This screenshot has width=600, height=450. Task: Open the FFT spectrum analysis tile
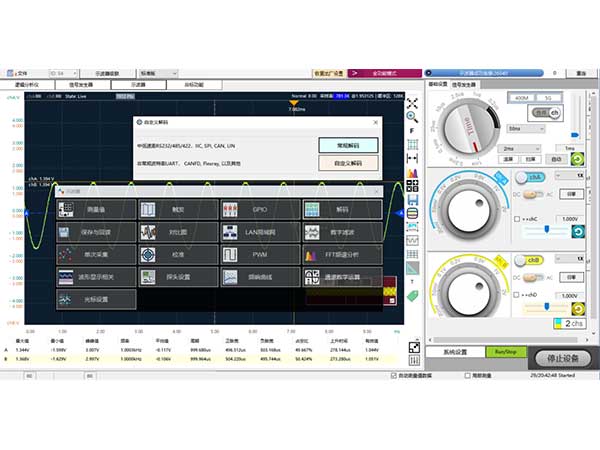point(342,254)
